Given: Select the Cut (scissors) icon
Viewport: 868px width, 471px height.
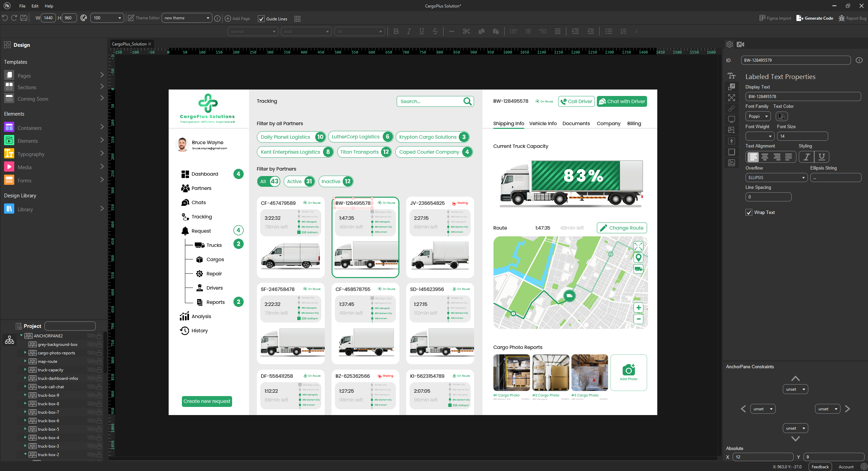Looking at the screenshot, I should [x=466, y=31].
